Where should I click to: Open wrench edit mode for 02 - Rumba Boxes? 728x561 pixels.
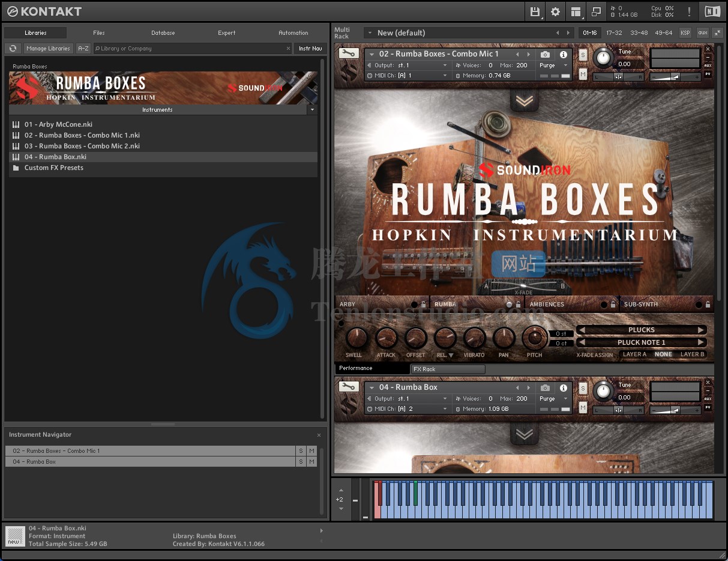click(348, 53)
